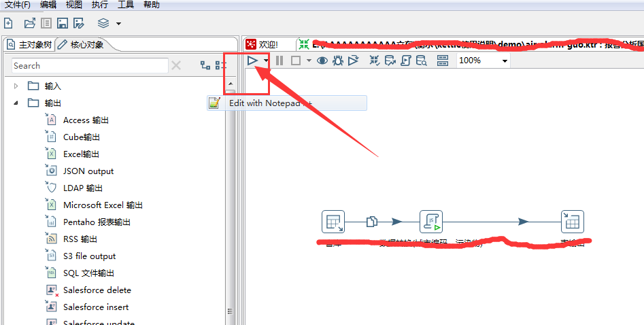Switch to the 欢迎! tab
This screenshot has width=644, height=325.
(x=263, y=44)
